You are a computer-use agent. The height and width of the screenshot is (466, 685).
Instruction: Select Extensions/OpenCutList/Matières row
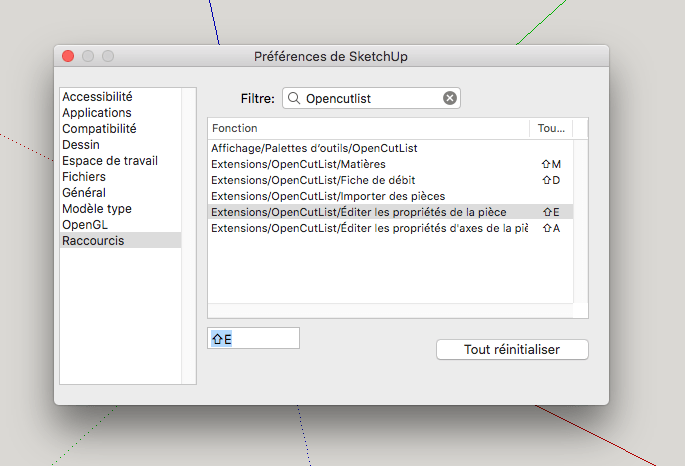pos(391,164)
